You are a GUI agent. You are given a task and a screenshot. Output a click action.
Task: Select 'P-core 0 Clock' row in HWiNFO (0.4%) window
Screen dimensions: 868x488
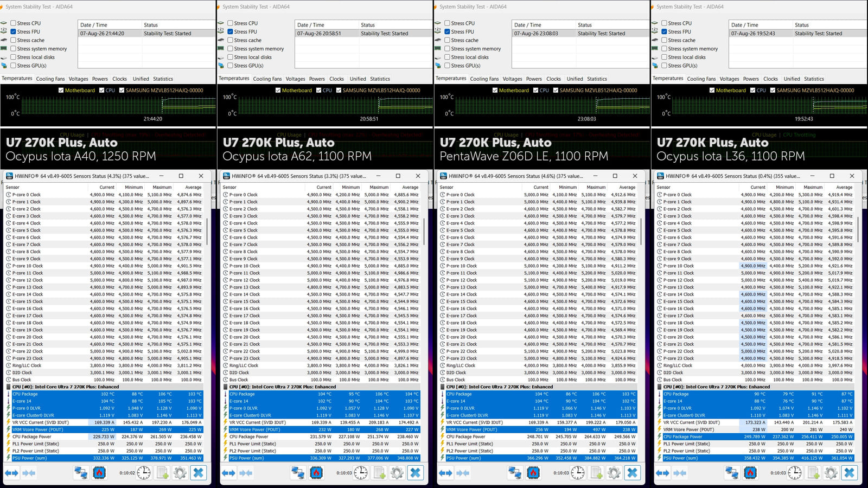[x=755, y=195]
